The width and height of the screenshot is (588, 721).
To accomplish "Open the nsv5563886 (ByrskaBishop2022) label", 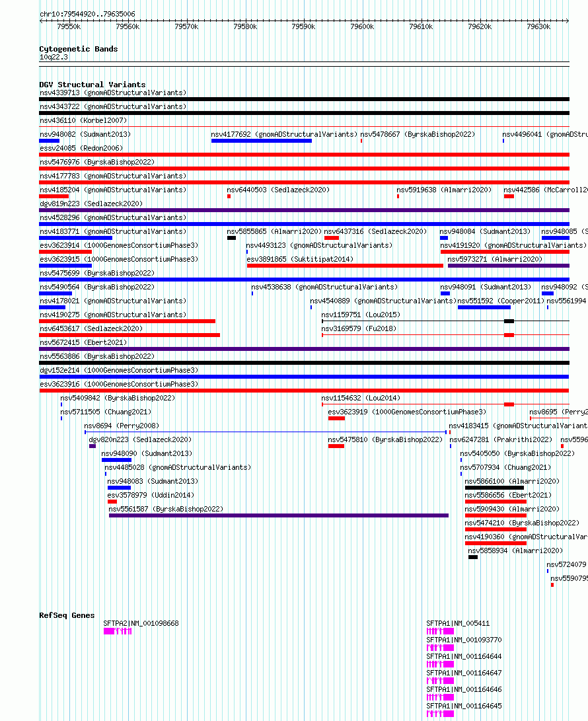I will coord(97,356).
